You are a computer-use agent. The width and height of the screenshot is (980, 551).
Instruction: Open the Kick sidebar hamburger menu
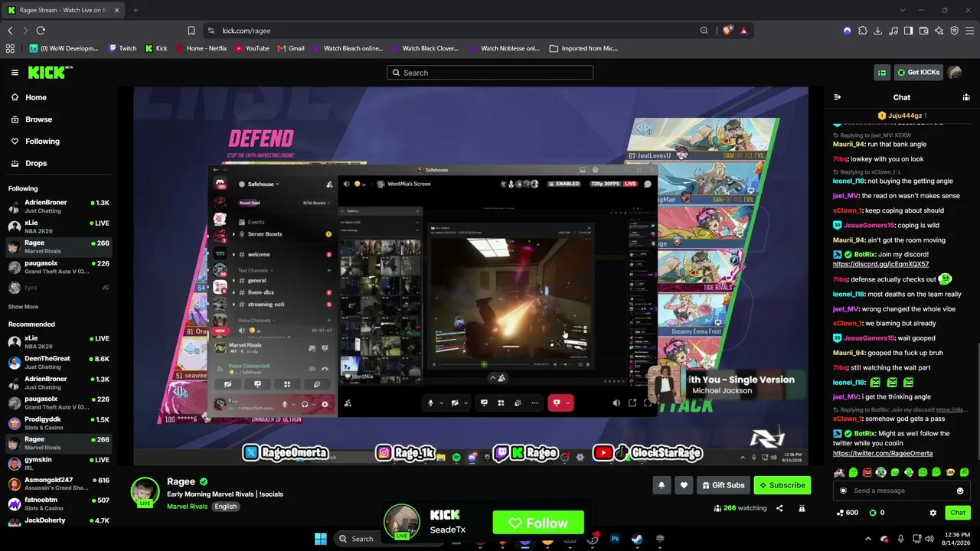click(x=15, y=73)
